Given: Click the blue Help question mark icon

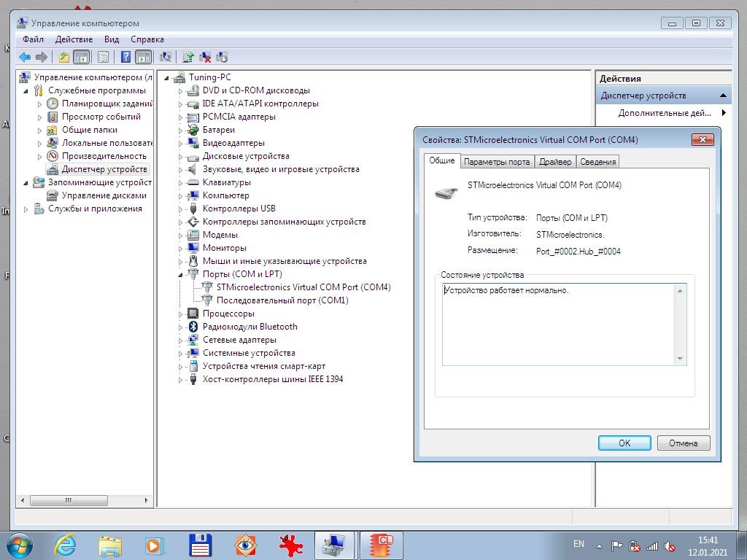Looking at the screenshot, I should (x=126, y=57).
